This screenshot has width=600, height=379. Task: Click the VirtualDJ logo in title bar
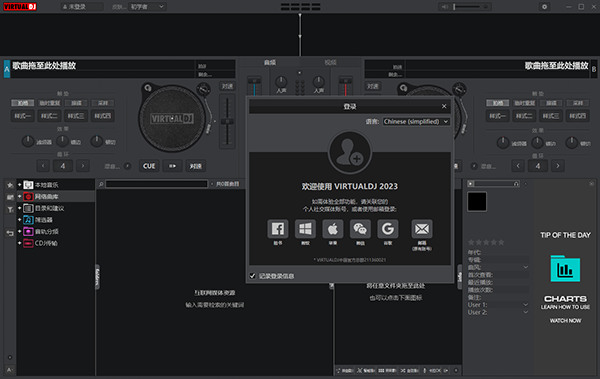coord(20,7)
